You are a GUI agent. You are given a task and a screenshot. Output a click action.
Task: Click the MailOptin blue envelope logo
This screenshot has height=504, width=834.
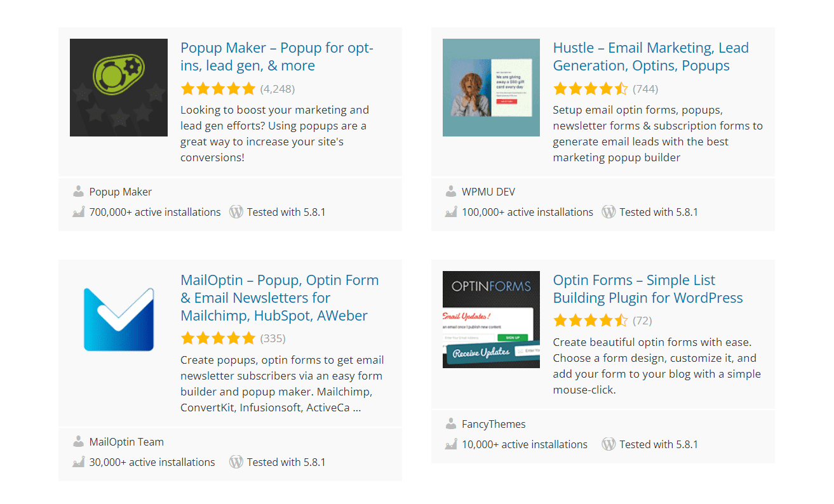click(119, 320)
